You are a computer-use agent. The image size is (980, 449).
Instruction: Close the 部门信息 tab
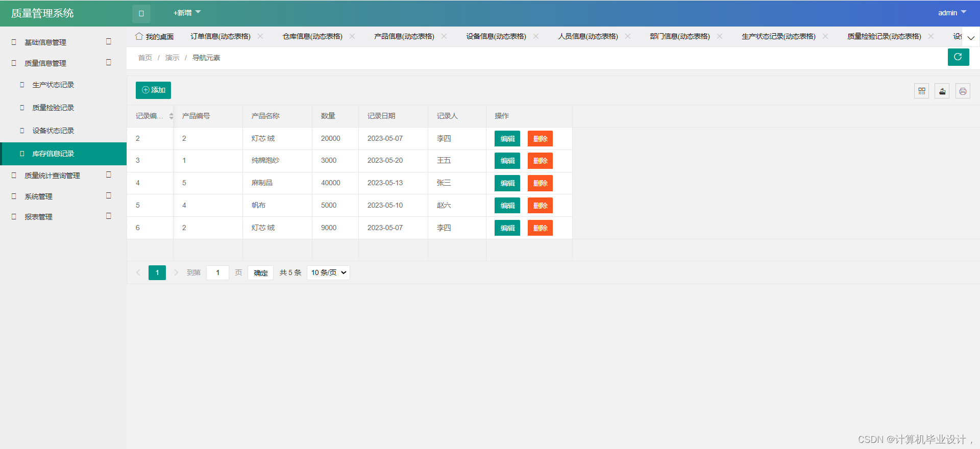720,36
